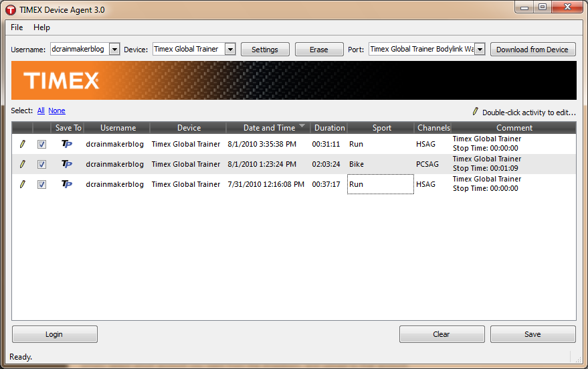Expand the Port dropdown

pyautogui.click(x=480, y=49)
